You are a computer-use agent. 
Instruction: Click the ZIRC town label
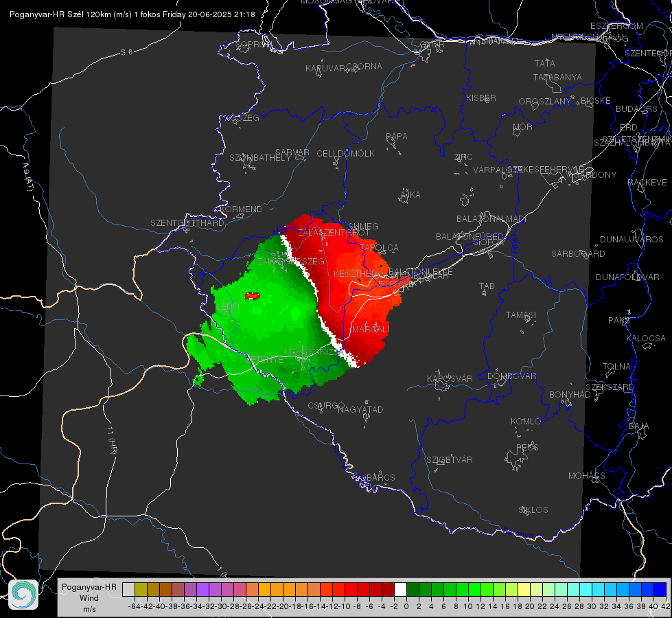click(463, 157)
